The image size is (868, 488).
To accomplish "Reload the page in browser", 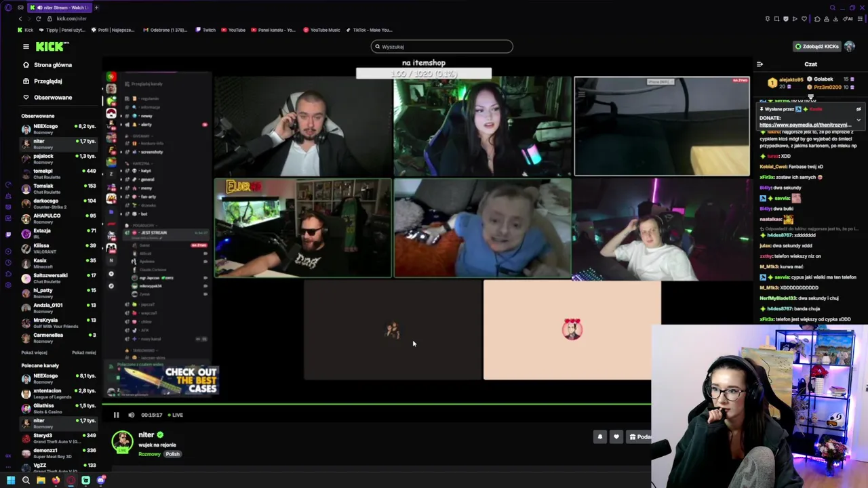I will pos(39,19).
